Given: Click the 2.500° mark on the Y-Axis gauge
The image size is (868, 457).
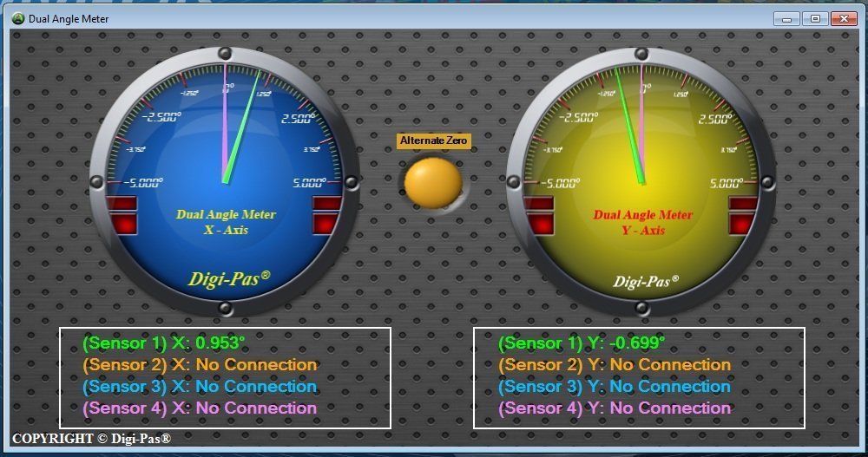Looking at the screenshot, I should coord(715,119).
